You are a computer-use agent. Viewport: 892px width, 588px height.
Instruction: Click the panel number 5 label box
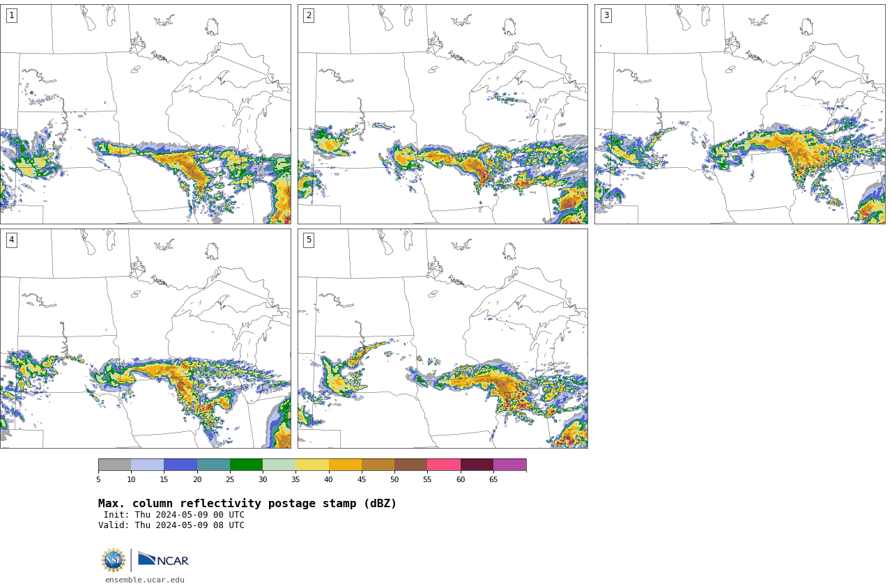click(309, 240)
